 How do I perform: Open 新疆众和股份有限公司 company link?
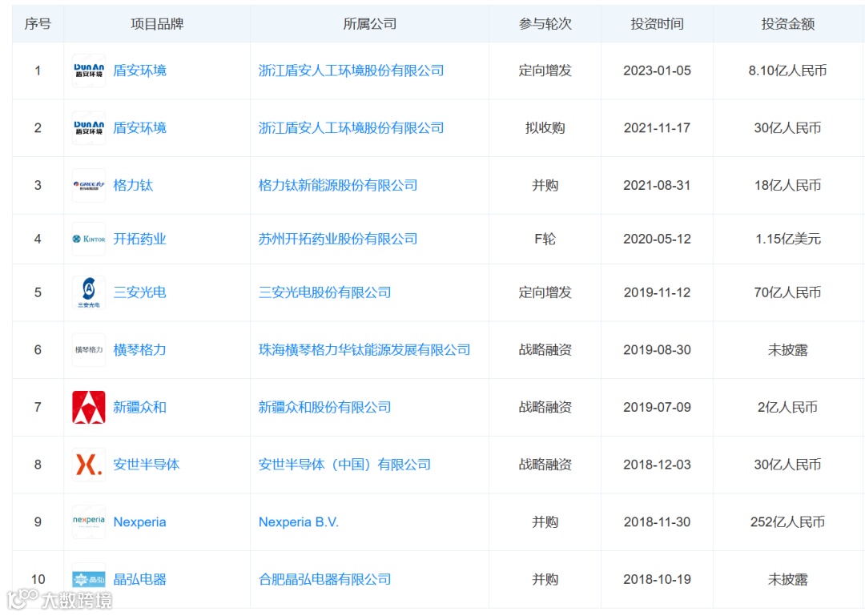click(x=325, y=408)
